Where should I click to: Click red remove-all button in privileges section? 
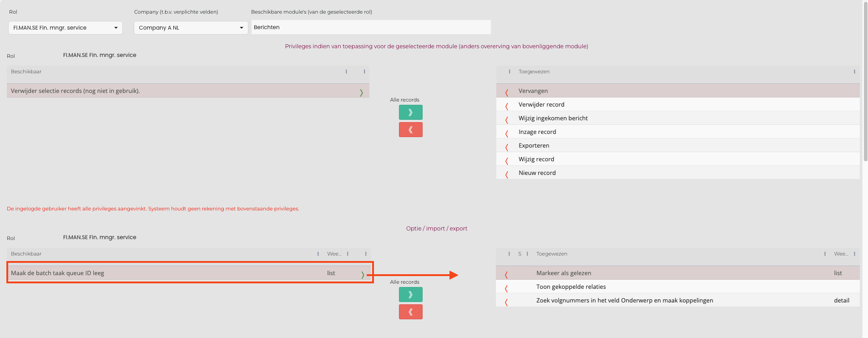click(410, 130)
